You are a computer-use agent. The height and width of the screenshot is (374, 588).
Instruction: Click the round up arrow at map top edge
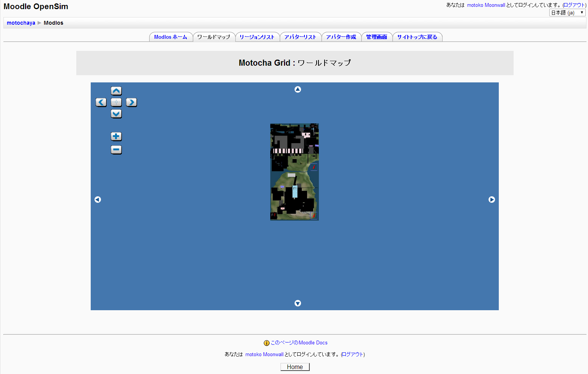click(298, 89)
